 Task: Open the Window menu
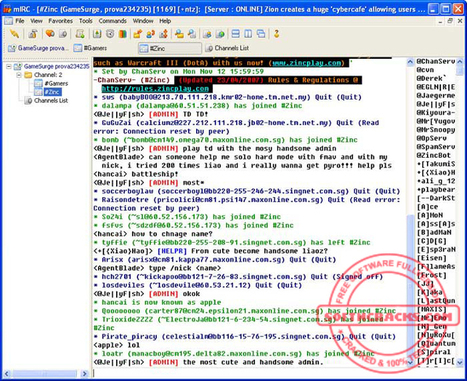point(143,21)
